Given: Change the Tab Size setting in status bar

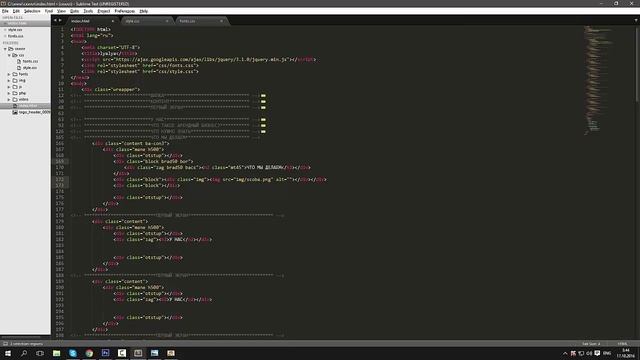Looking at the screenshot, I should tap(591, 344).
